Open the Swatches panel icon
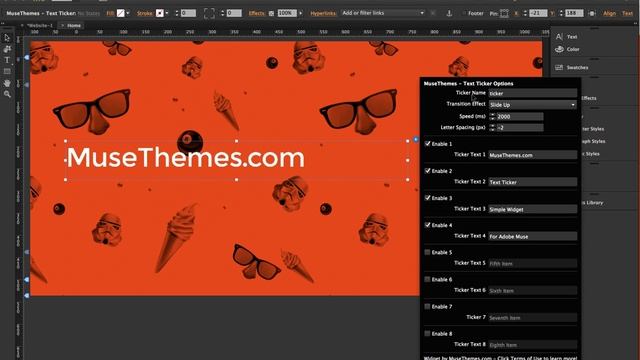The image size is (640, 360). coord(559,67)
